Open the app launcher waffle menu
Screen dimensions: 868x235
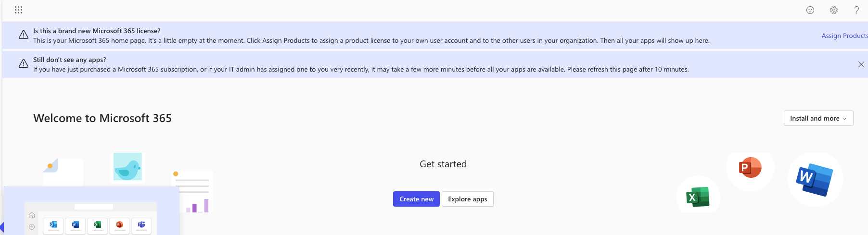[x=18, y=10]
